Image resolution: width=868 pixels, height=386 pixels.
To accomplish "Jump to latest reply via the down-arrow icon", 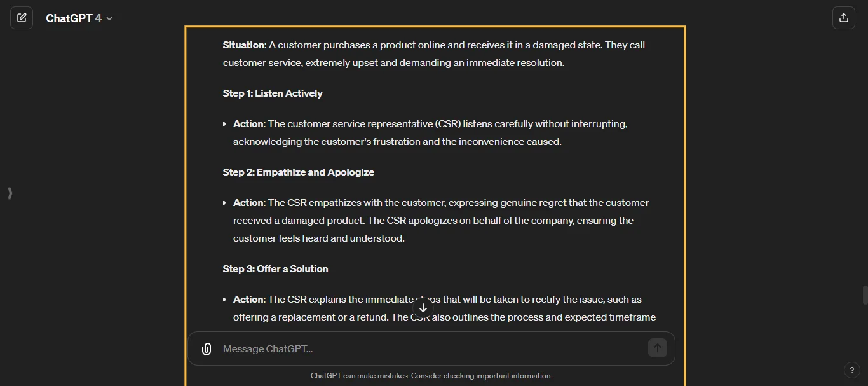I will pyautogui.click(x=423, y=308).
